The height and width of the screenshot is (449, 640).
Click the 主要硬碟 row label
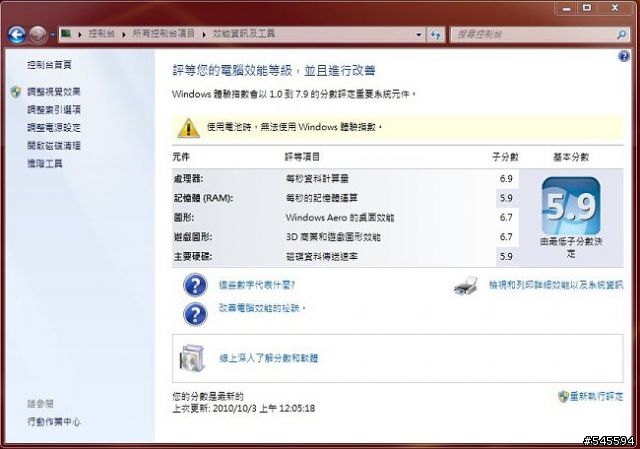click(193, 256)
